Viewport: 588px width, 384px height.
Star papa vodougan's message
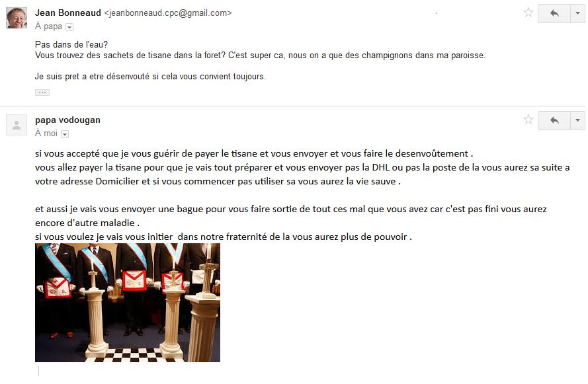(x=528, y=120)
